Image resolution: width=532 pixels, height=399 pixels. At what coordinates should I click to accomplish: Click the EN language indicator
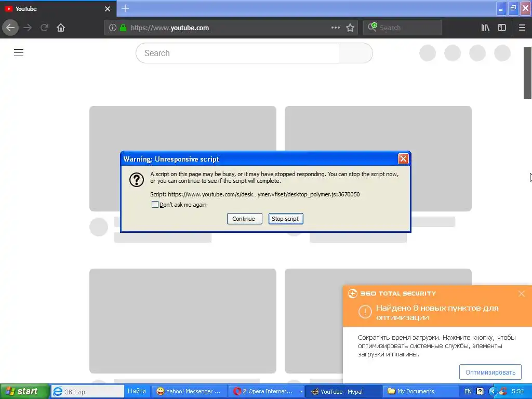[x=468, y=392]
